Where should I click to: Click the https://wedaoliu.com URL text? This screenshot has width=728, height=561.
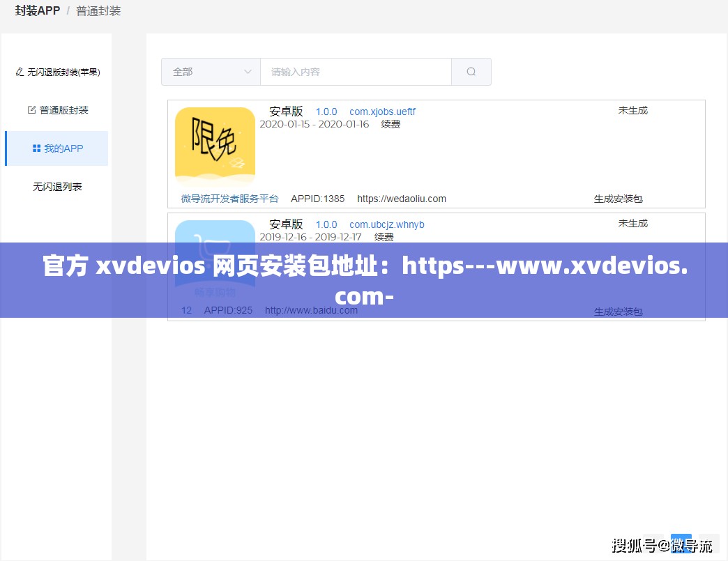(x=402, y=199)
